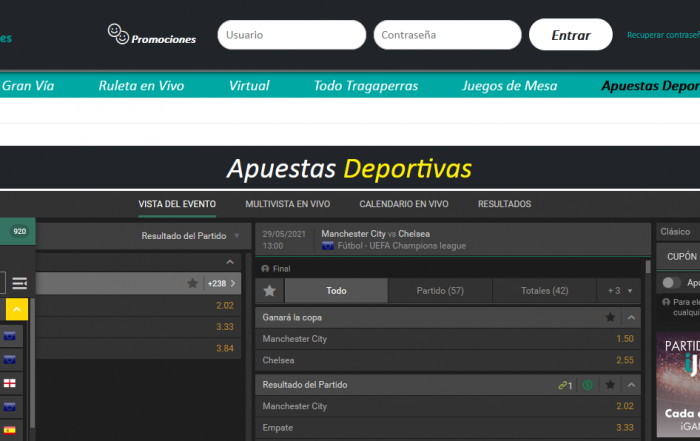Favorite the event with star beside +238

192,283
